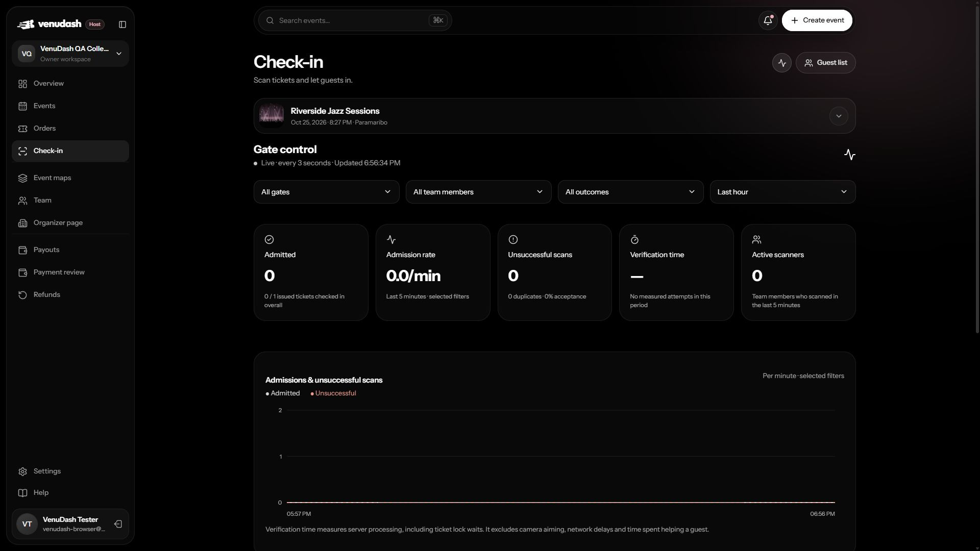Expand the Riverside Jazz Sessions event selector
Image resolution: width=980 pixels, height=551 pixels.
tap(838, 116)
